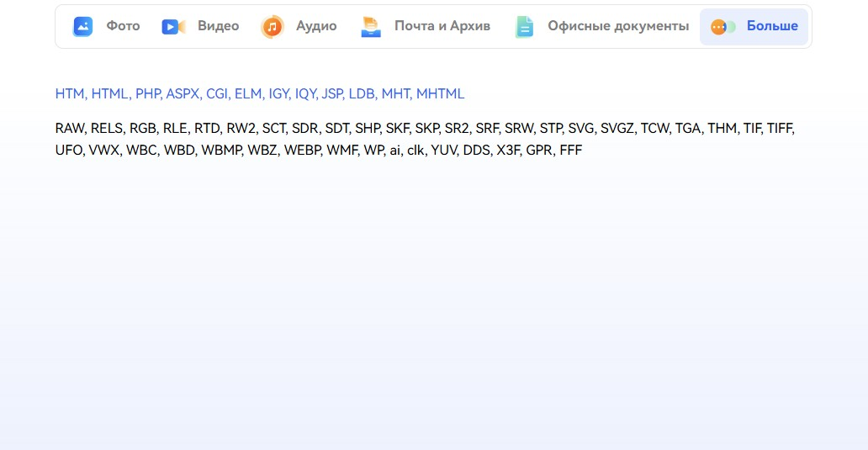Click the SDR format text
The image size is (868, 450).
pyautogui.click(x=304, y=129)
